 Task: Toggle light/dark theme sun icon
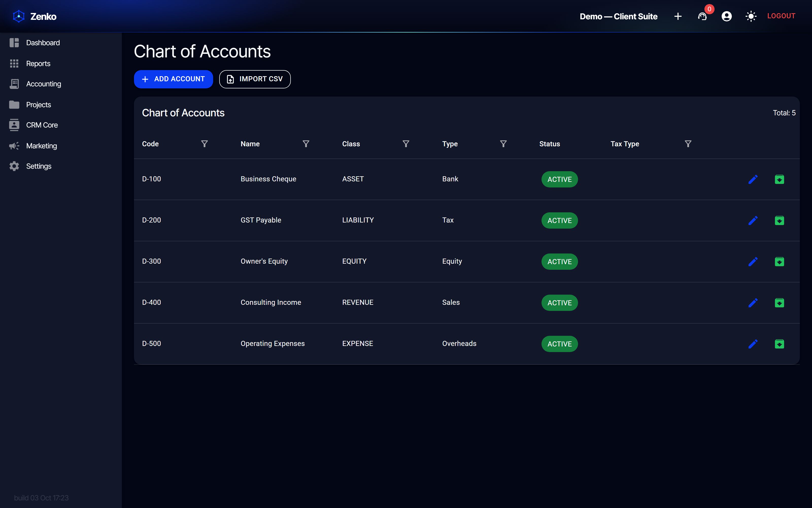pyautogui.click(x=751, y=16)
